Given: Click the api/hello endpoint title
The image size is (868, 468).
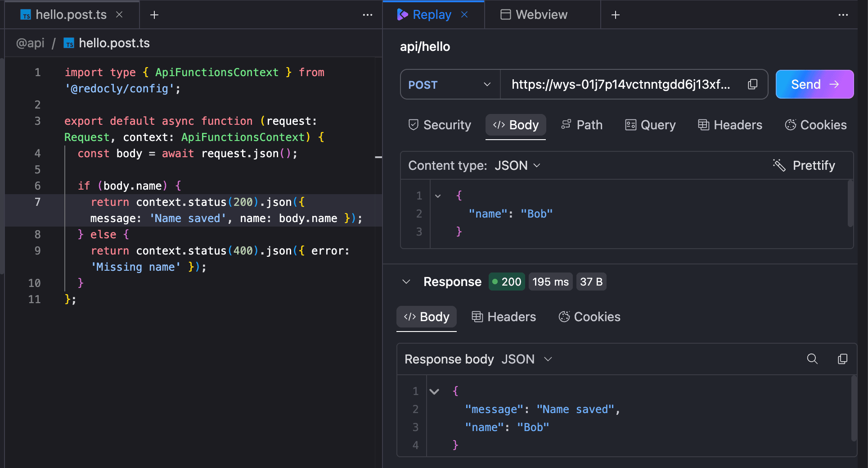Looking at the screenshot, I should click(x=425, y=47).
